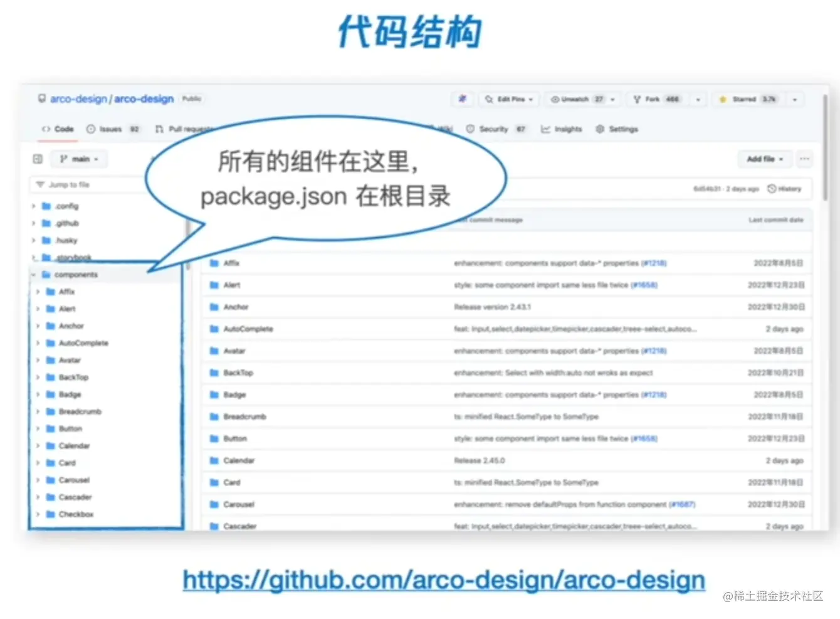This screenshot has width=840, height=619.
Task: Open the Avatar folder icon in file list
Action: 214,351
